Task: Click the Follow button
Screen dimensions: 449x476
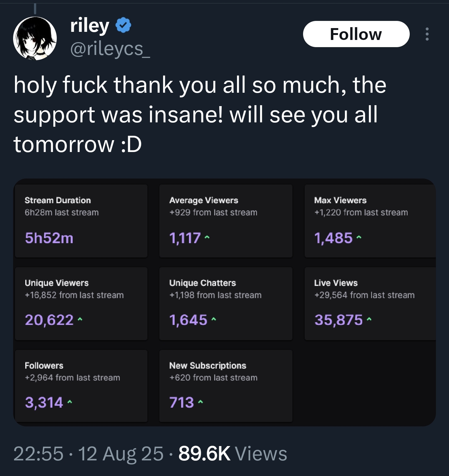Action: (x=356, y=34)
